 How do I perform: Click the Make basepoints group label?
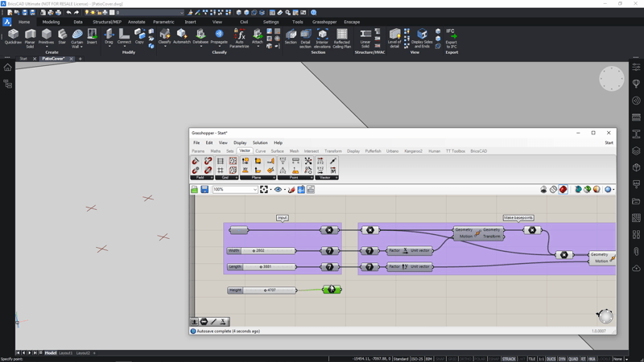[x=518, y=217]
